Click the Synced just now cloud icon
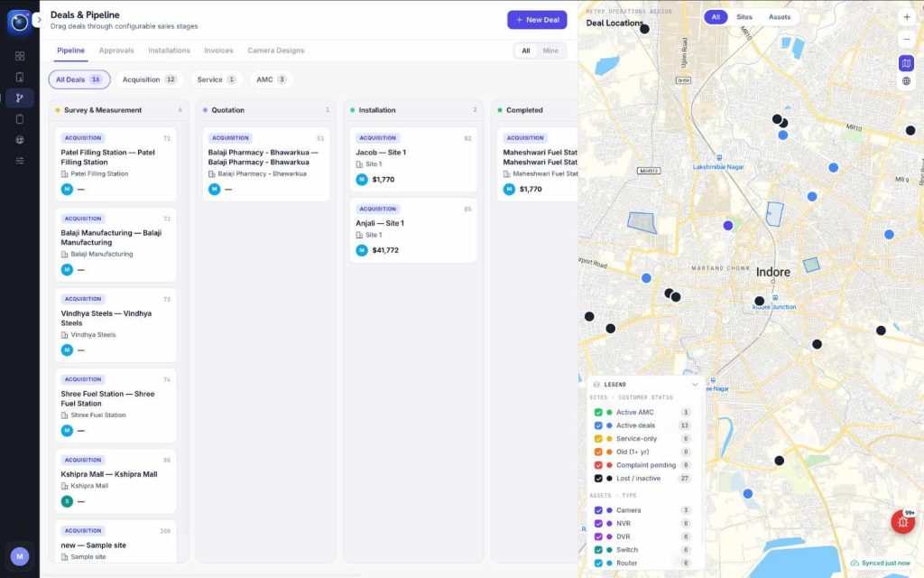924x578 pixels. tap(855, 564)
